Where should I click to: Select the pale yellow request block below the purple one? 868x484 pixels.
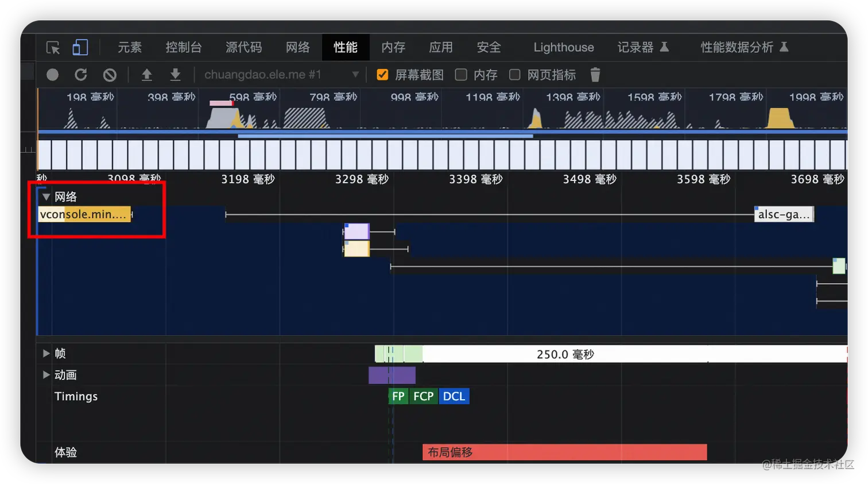[x=356, y=249]
